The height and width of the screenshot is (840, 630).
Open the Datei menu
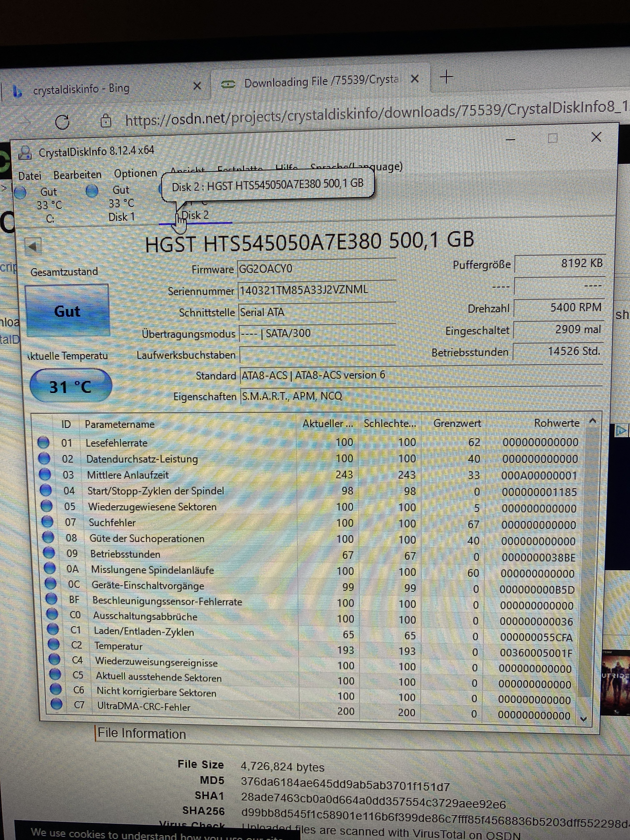[x=30, y=176]
